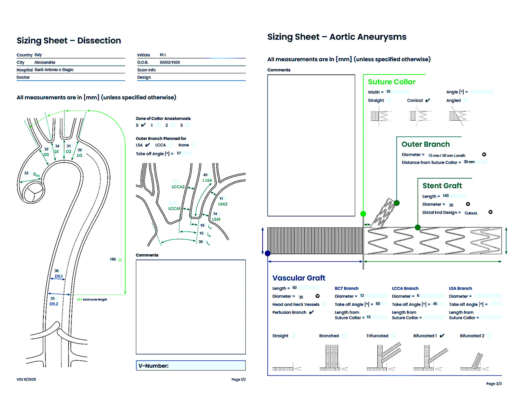Toggle LSA outer branch checkbox
Image resolution: width=532 pixels, height=406 pixels.
147,145
